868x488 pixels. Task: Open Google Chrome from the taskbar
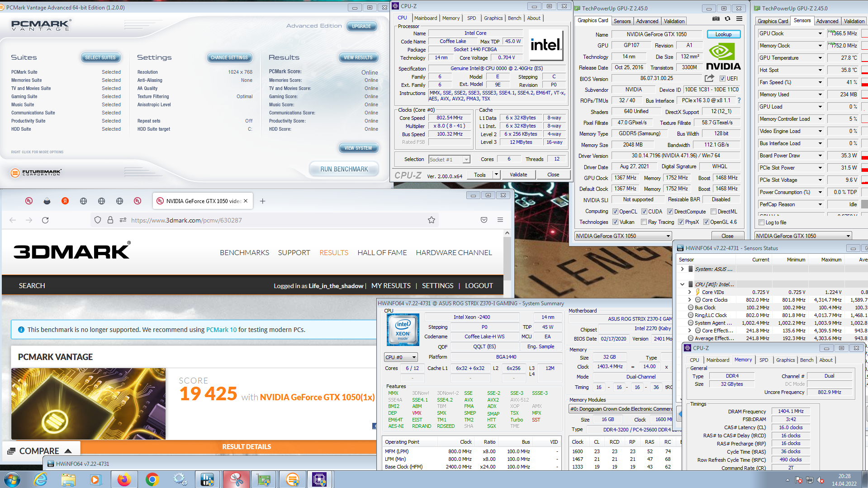(x=152, y=479)
